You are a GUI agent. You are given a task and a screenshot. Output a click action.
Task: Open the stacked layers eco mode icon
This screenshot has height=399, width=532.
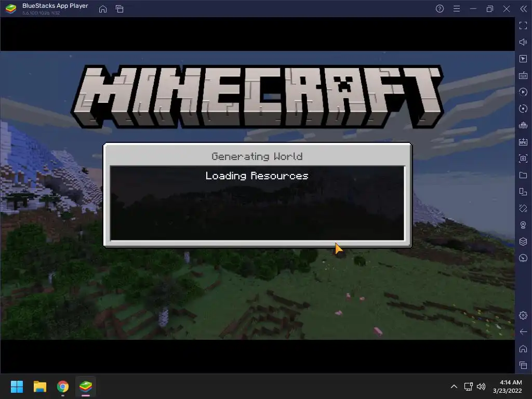(523, 242)
